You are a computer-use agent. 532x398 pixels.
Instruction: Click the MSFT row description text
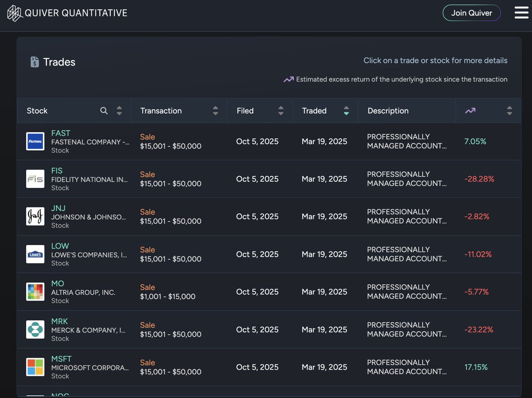(407, 367)
